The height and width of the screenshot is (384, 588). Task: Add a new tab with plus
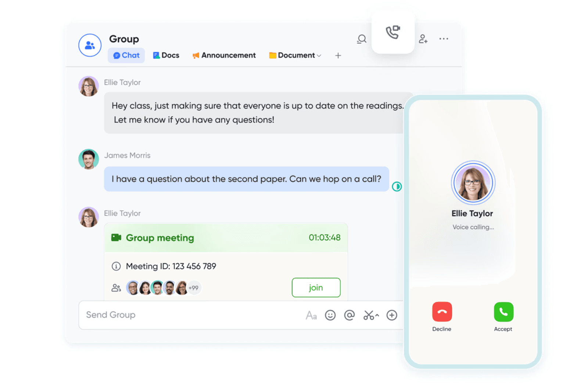(338, 55)
